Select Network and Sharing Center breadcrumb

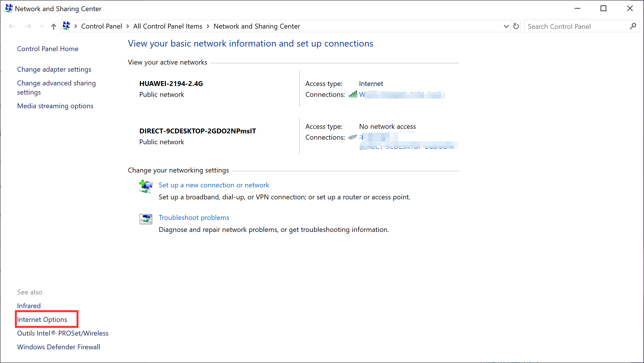point(257,26)
